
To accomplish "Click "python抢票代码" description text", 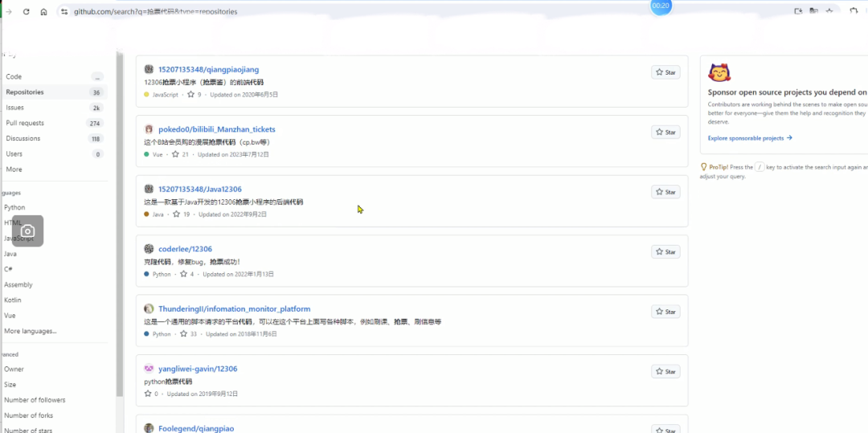I will pyautogui.click(x=168, y=382).
